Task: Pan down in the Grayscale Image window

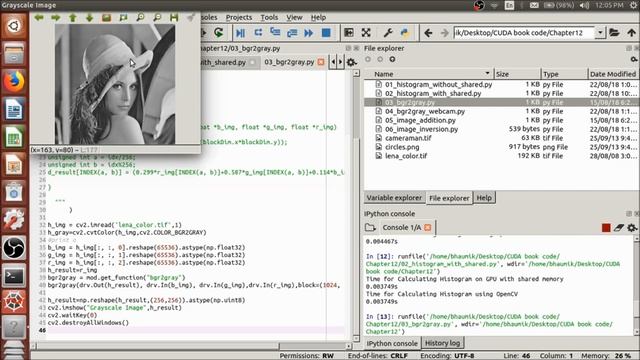Action: coord(89,18)
